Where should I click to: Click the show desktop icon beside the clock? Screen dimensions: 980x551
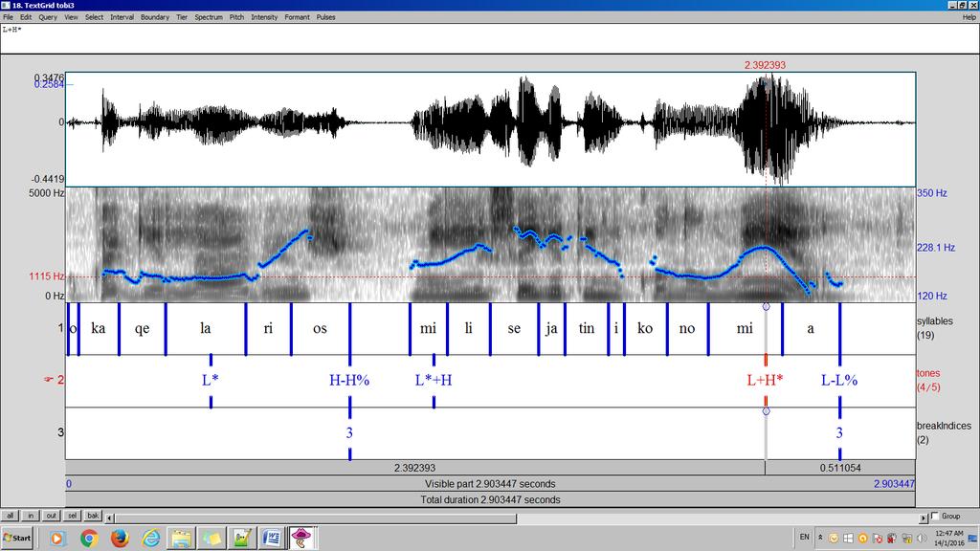[972, 538]
